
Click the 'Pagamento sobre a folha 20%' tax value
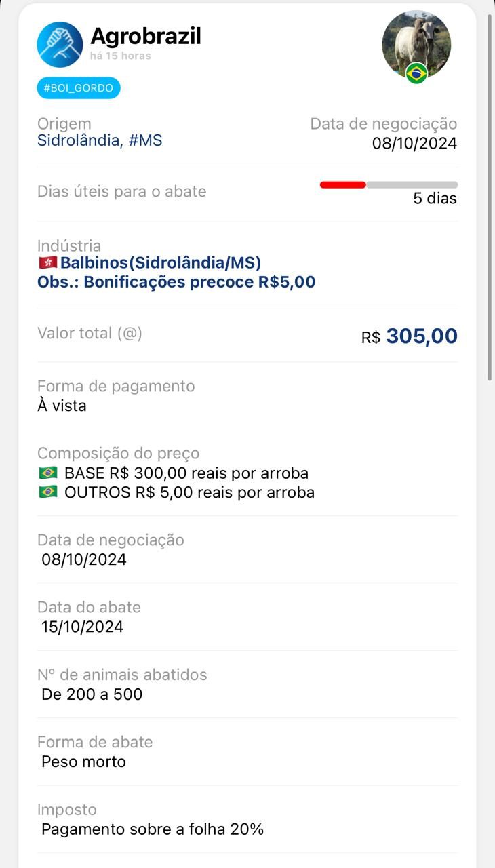point(153,829)
